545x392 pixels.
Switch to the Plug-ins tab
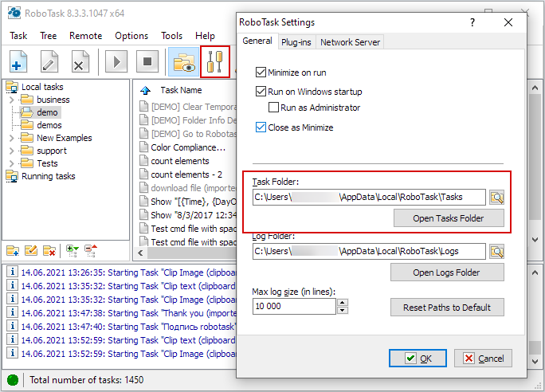pyautogui.click(x=296, y=42)
